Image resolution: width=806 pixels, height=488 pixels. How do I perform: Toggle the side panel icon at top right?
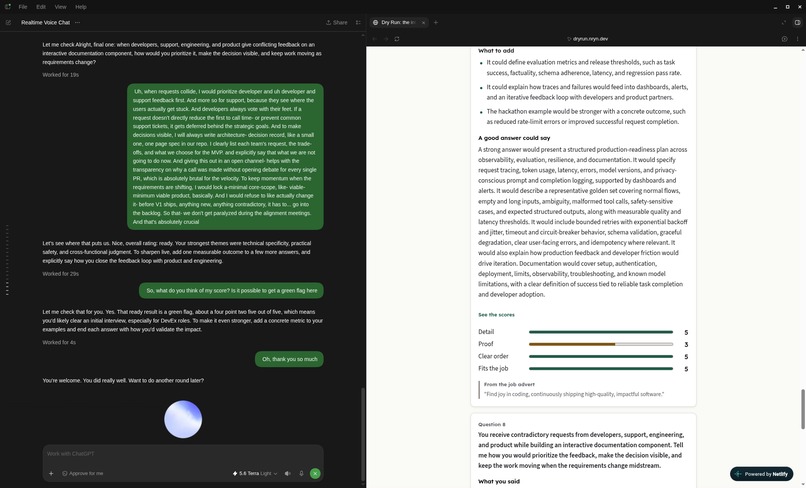797,23
